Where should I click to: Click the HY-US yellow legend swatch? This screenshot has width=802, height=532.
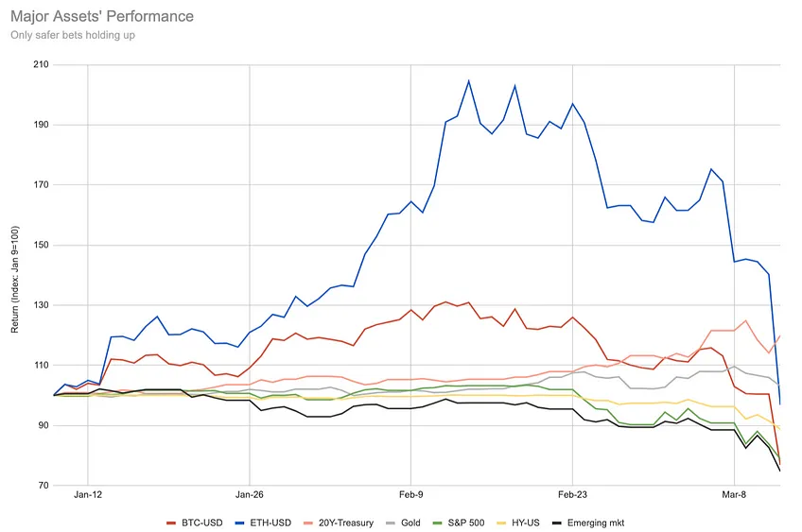tap(501, 523)
